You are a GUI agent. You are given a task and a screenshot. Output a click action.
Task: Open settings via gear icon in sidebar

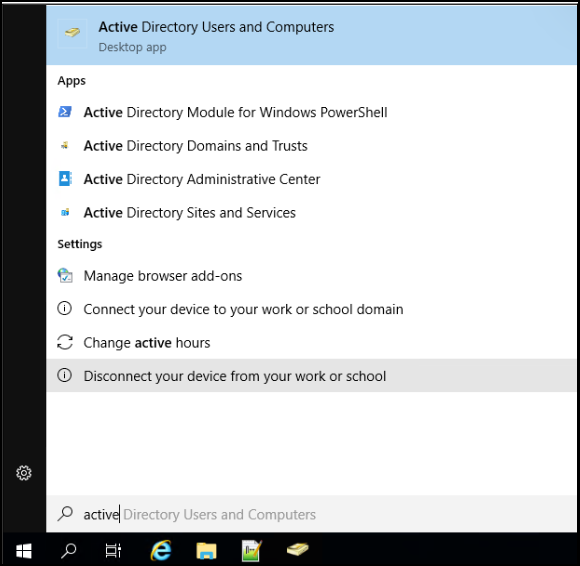click(x=24, y=473)
